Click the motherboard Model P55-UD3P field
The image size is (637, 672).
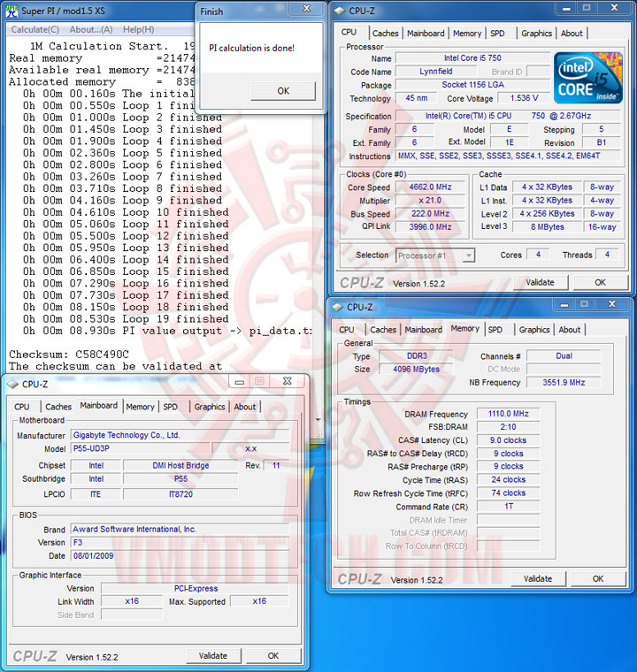point(141,448)
